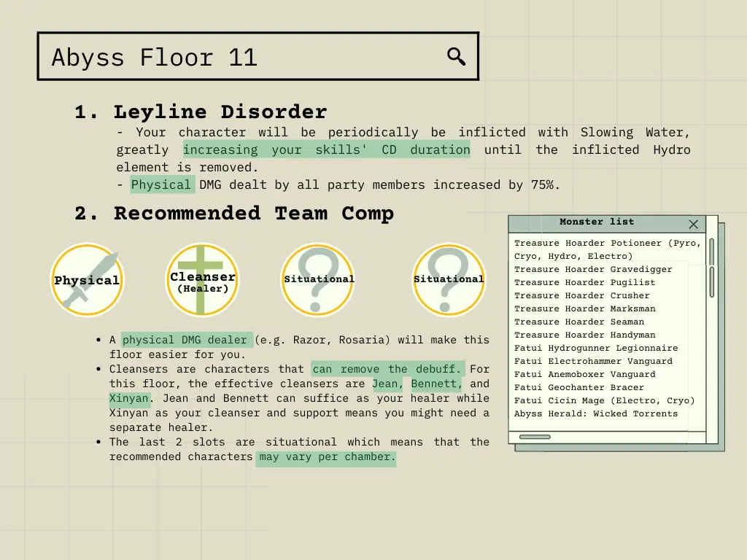Click the first Situational question mark icon
This screenshot has width=747, height=560.
coord(318,280)
